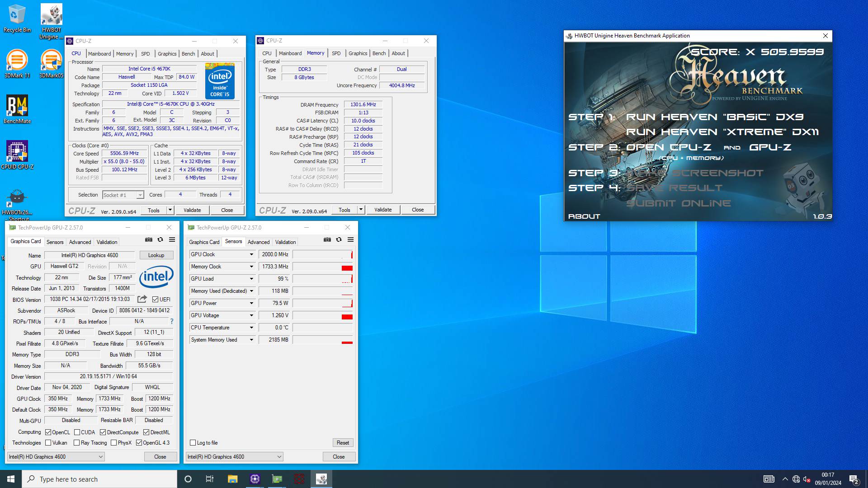This screenshot has width=868, height=488.
Task: Open Cortana from the taskbar
Action: click(x=188, y=479)
